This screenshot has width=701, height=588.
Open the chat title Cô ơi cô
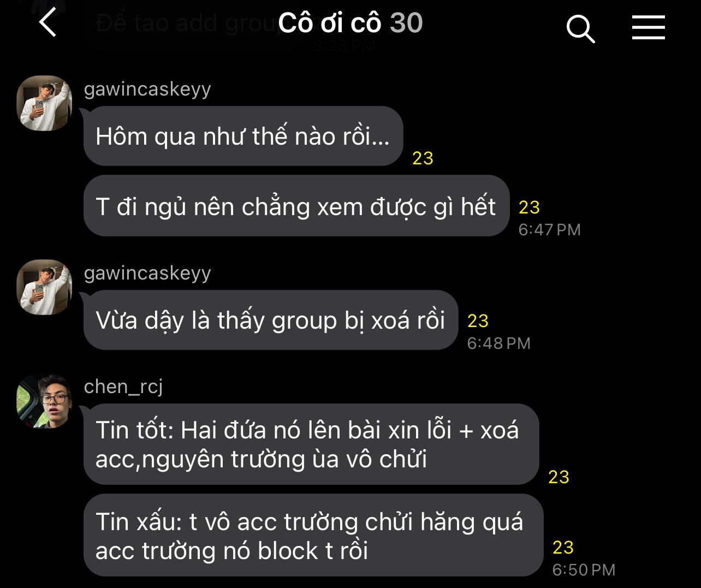coord(329,23)
